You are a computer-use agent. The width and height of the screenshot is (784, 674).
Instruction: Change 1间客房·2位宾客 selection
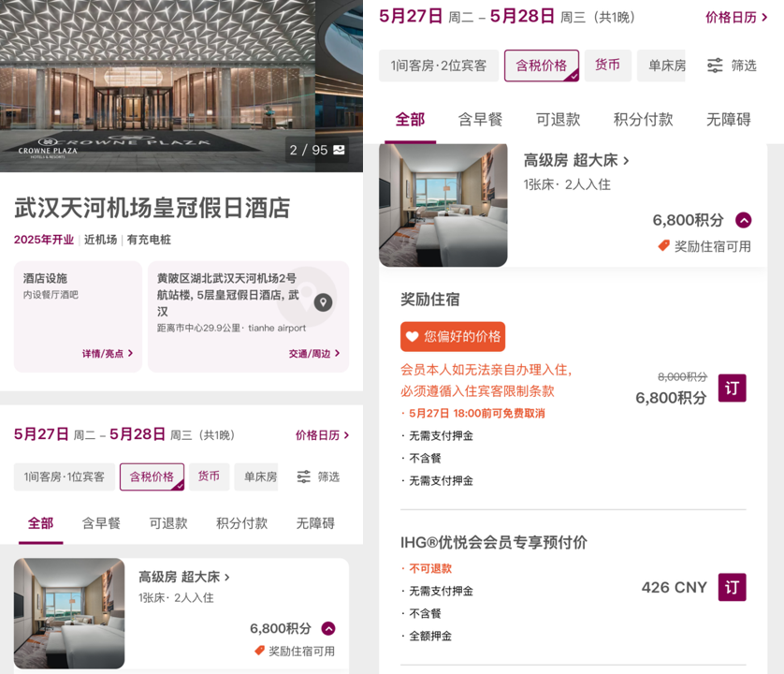pos(439,66)
